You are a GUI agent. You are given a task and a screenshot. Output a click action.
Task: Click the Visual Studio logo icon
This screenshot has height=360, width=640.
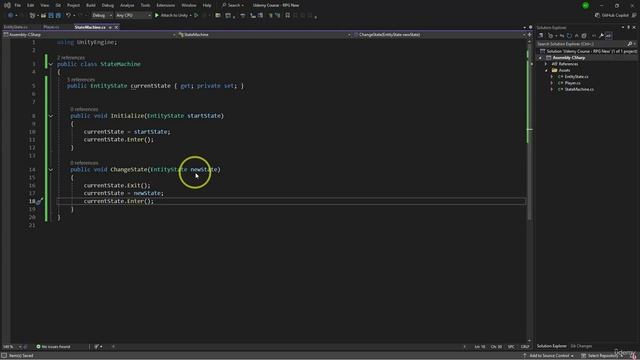[x=7, y=5]
